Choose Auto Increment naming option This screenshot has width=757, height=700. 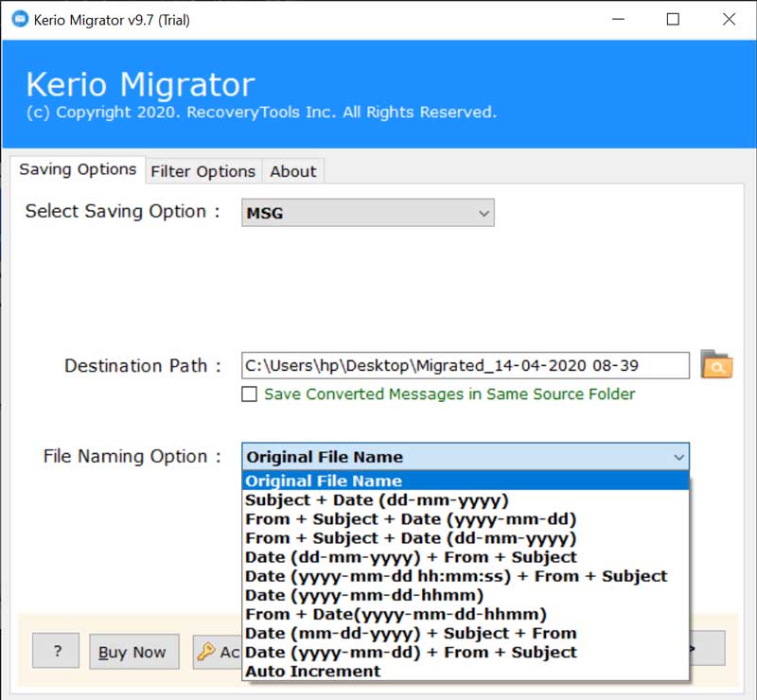[x=466, y=671]
